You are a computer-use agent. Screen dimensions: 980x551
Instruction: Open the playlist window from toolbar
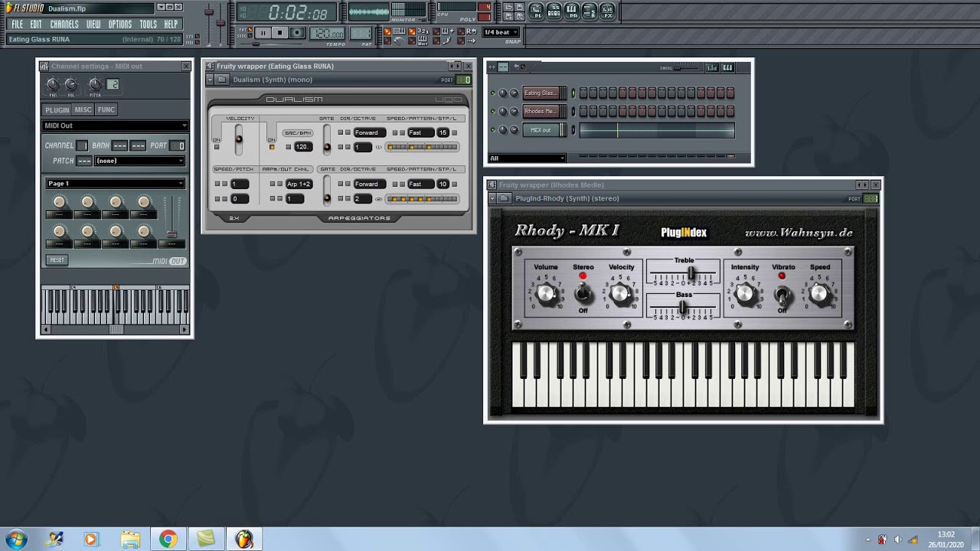tap(536, 11)
